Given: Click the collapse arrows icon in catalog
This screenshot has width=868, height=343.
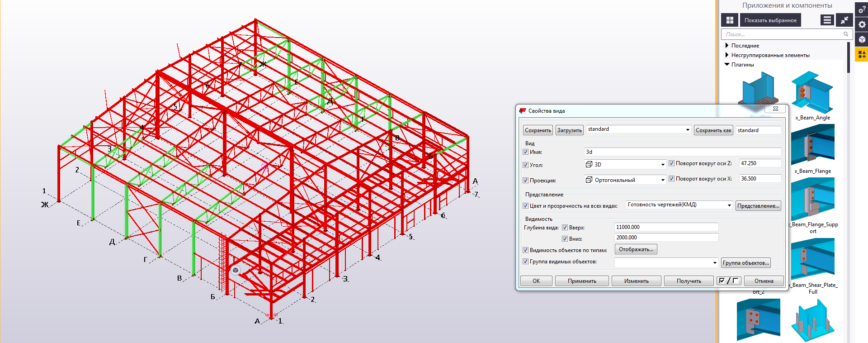Looking at the screenshot, I should (x=844, y=20).
